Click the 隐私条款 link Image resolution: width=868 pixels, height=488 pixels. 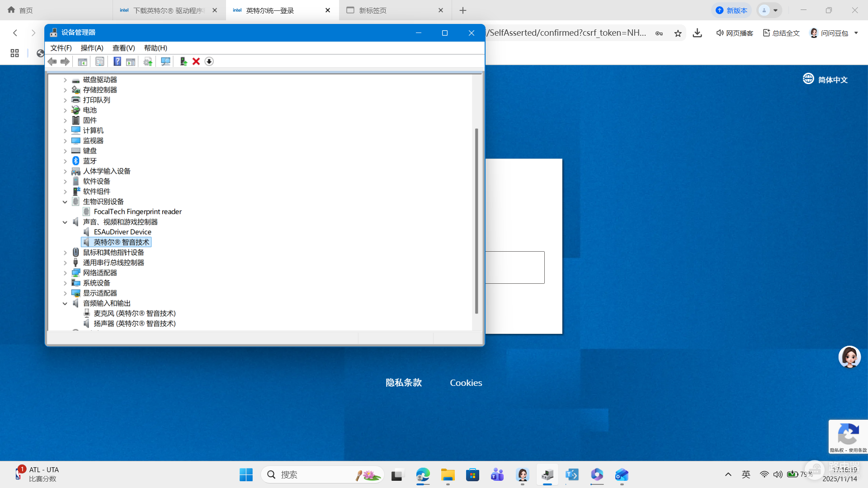coord(404,383)
